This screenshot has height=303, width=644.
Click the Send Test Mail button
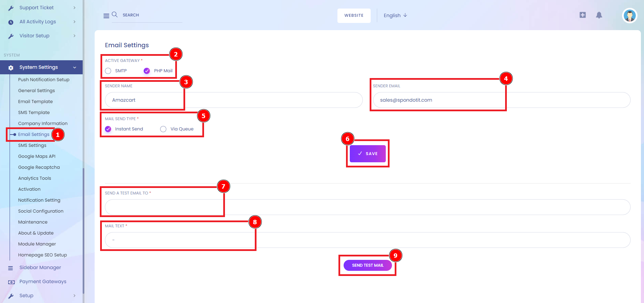tap(368, 265)
